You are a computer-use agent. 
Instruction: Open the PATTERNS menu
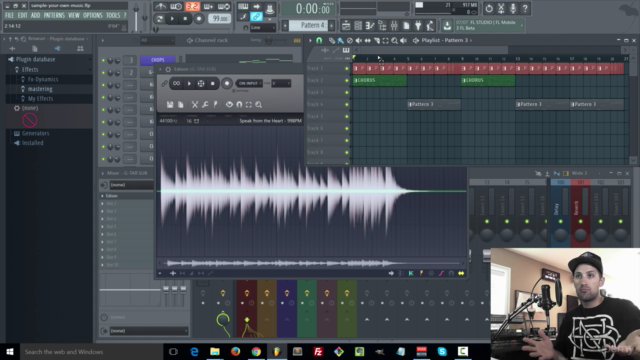coord(54,16)
